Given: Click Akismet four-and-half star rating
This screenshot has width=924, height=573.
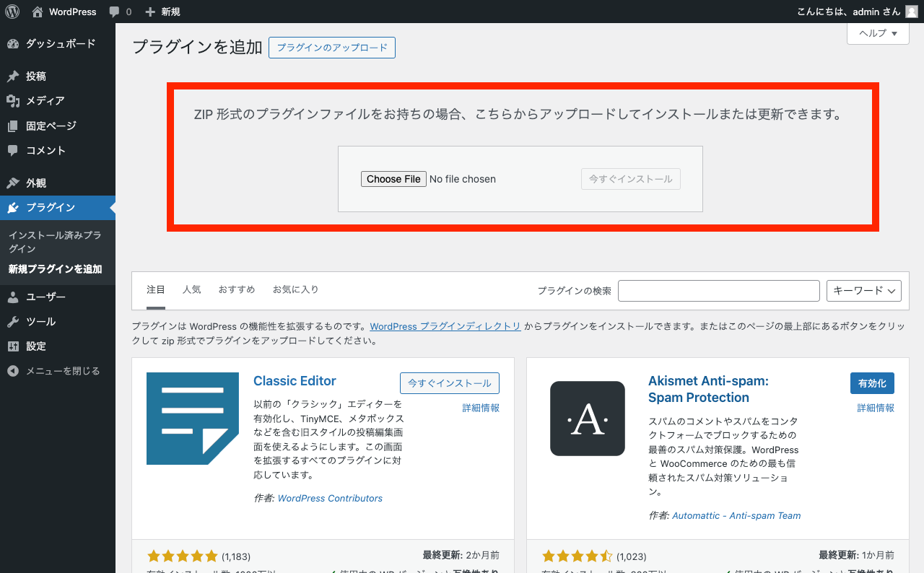Looking at the screenshot, I should tap(577, 556).
